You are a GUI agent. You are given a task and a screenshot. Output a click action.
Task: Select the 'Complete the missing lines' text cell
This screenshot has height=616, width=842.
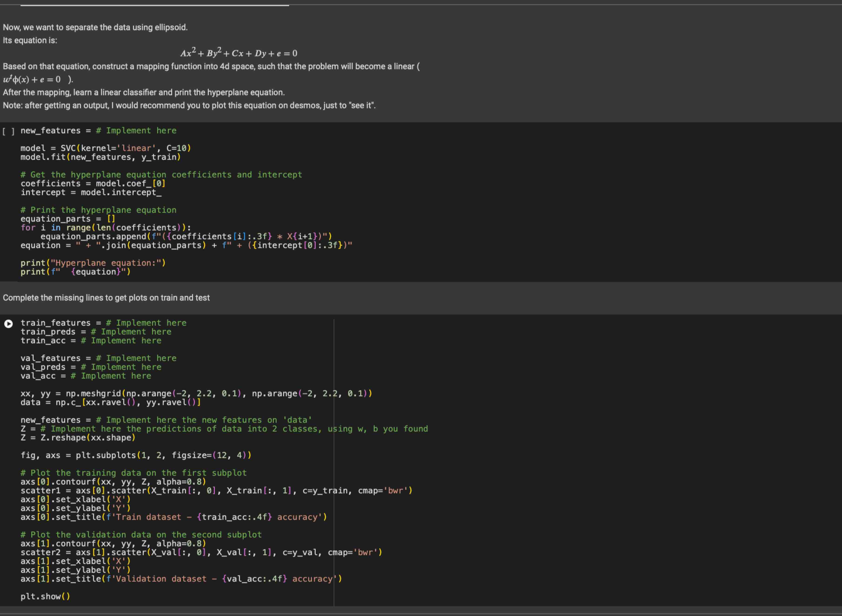(106, 298)
